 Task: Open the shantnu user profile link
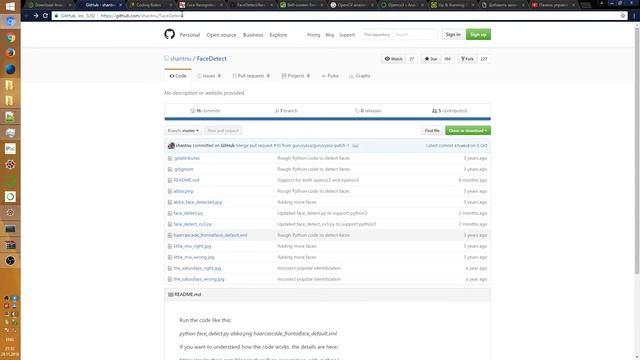point(181,59)
